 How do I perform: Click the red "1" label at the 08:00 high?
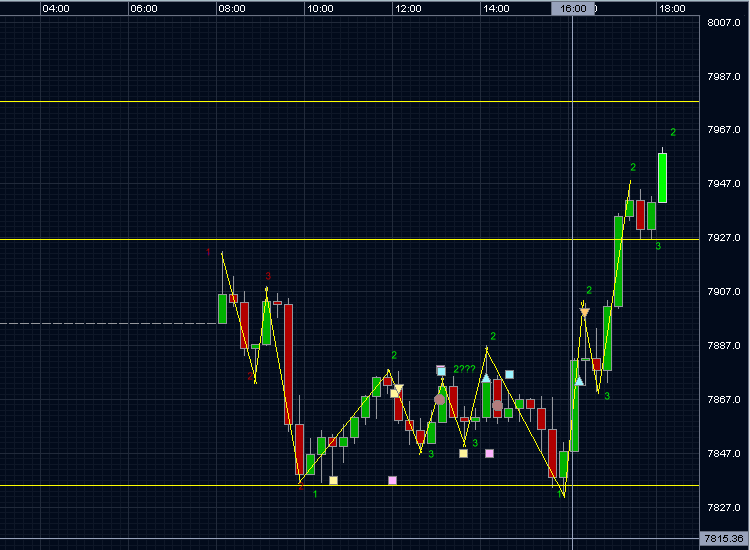click(208, 252)
